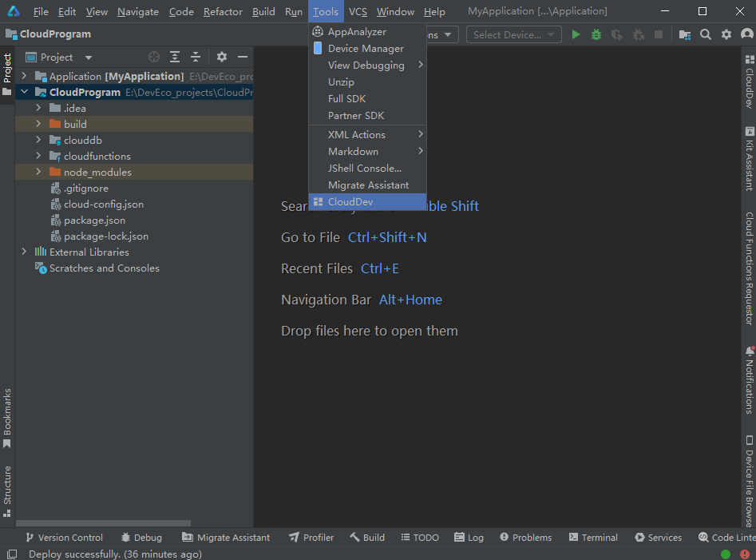Click Collapse All icon in Project panel
The height and width of the screenshot is (560, 756).
pos(196,58)
